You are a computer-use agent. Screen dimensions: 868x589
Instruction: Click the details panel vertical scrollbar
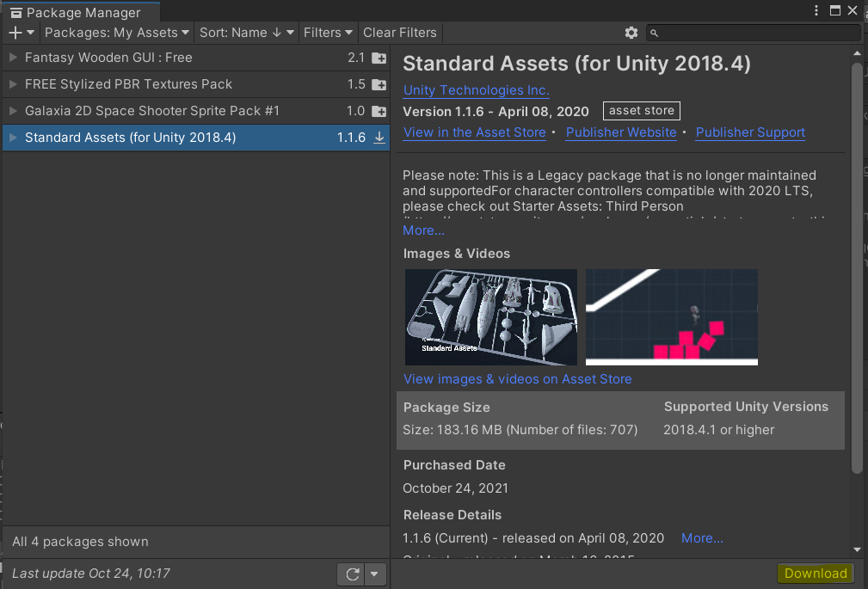coord(857,268)
